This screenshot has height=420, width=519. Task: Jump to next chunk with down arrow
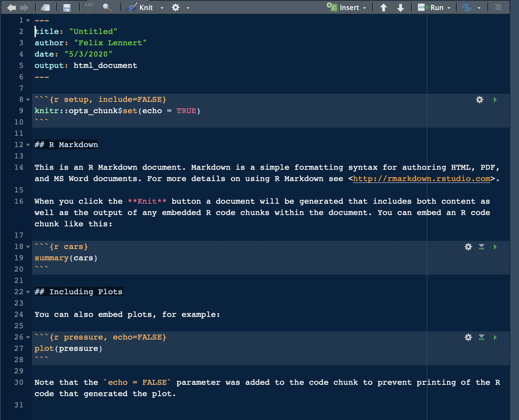pos(400,8)
